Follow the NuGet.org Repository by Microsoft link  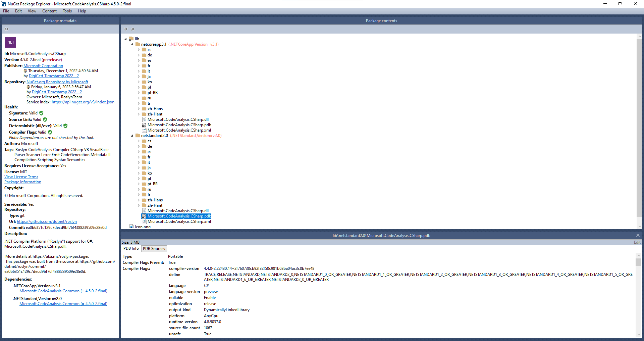(x=57, y=82)
